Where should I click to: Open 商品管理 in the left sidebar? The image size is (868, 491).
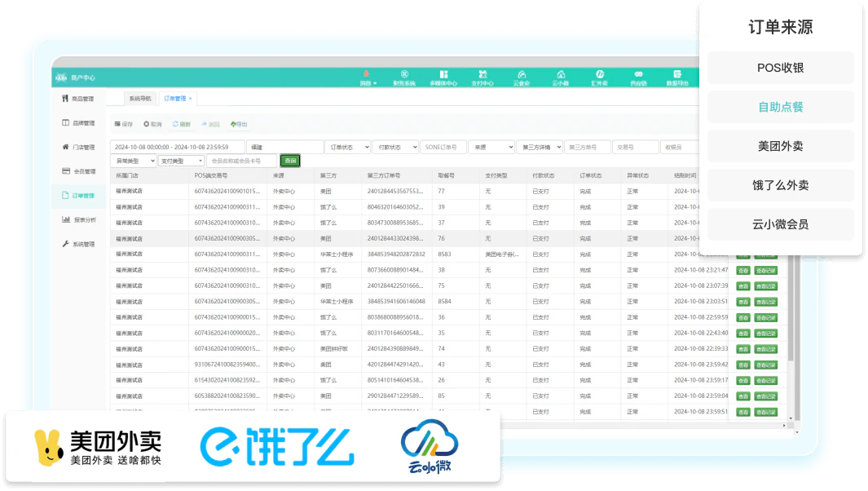tap(78, 99)
